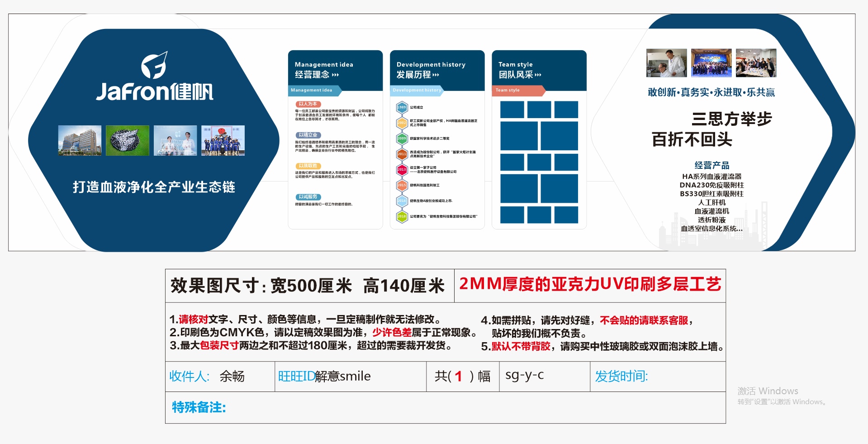The image size is (868, 444).
Task: Click the product line 透析粉液
Action: pyautogui.click(x=712, y=220)
